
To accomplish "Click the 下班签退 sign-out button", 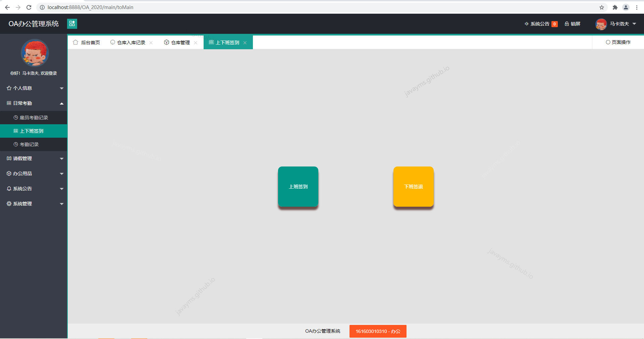I will click(413, 187).
